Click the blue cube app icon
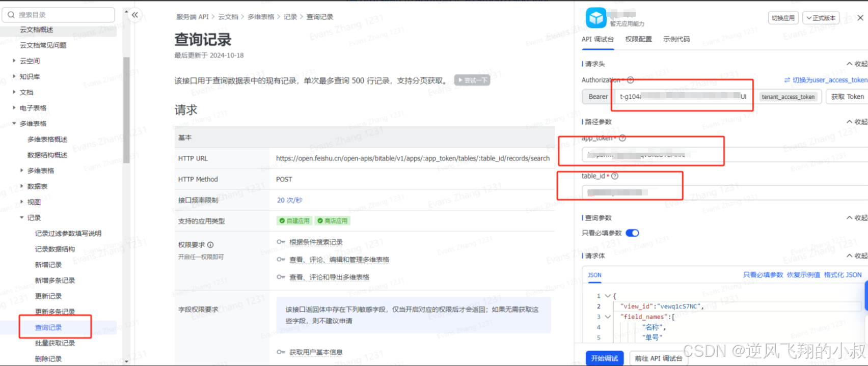This screenshot has width=868, height=366. [596, 18]
